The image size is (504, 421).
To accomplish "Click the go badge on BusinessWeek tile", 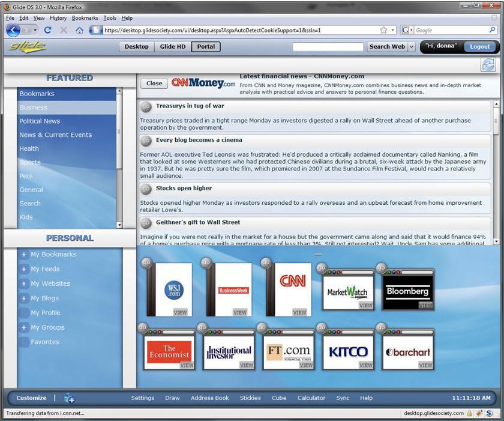I will 206,262.
